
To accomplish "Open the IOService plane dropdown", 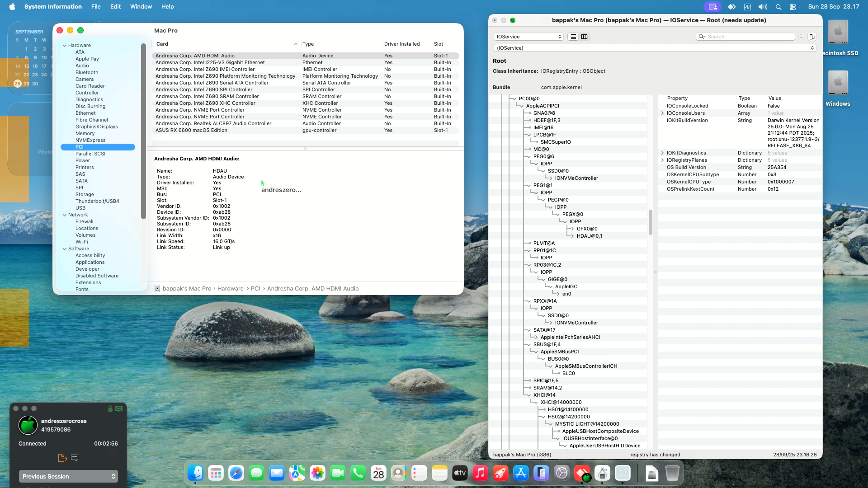I will (528, 37).
